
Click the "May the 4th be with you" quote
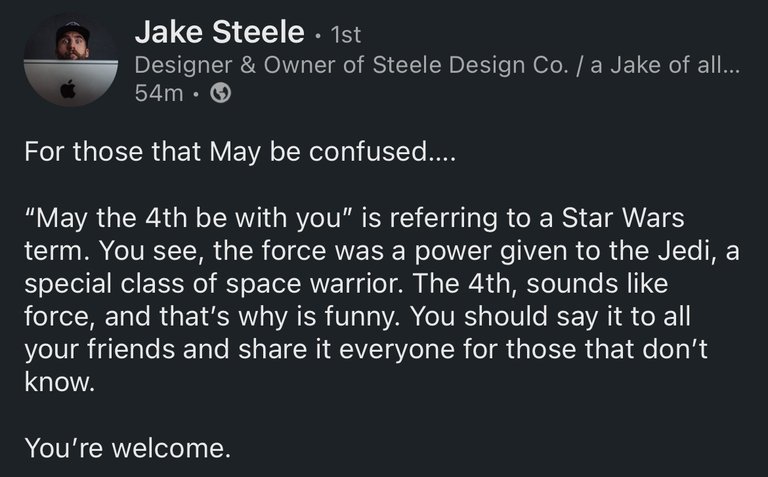click(189, 218)
